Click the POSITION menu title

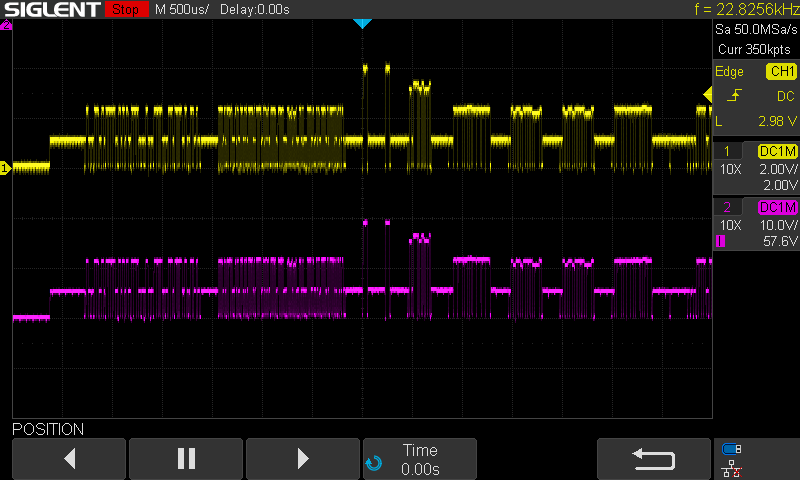click(48, 429)
